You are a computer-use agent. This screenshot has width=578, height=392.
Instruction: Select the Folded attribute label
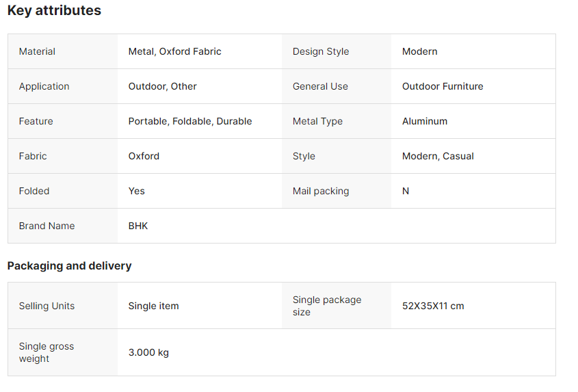(34, 191)
